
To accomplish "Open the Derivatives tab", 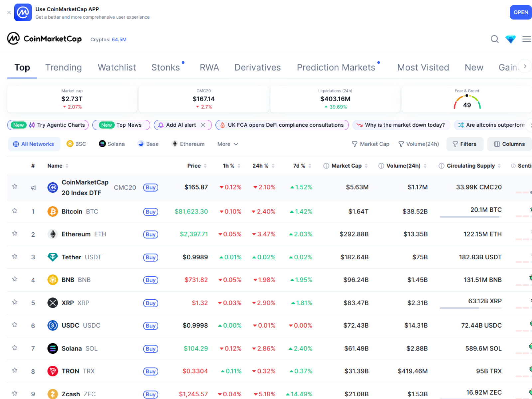I will [x=258, y=67].
